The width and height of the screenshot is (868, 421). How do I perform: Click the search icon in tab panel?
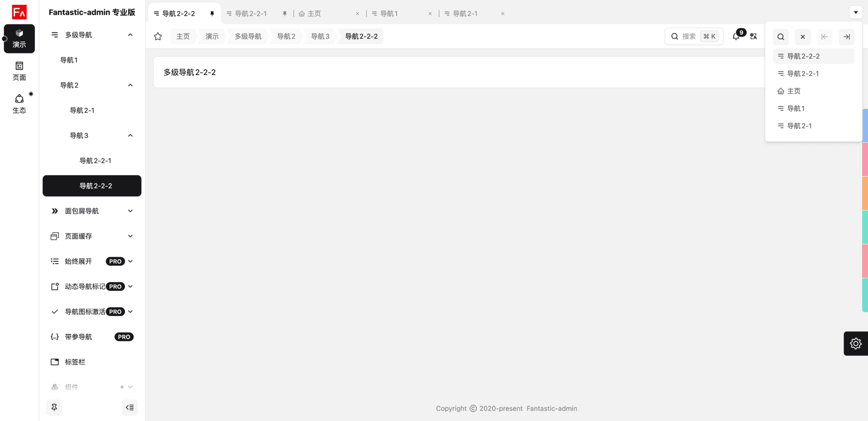781,37
